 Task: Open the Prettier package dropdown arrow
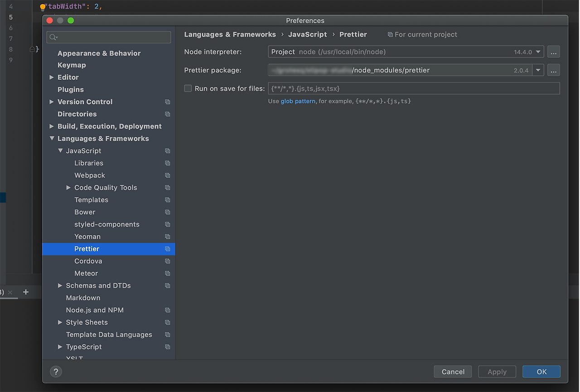click(538, 70)
